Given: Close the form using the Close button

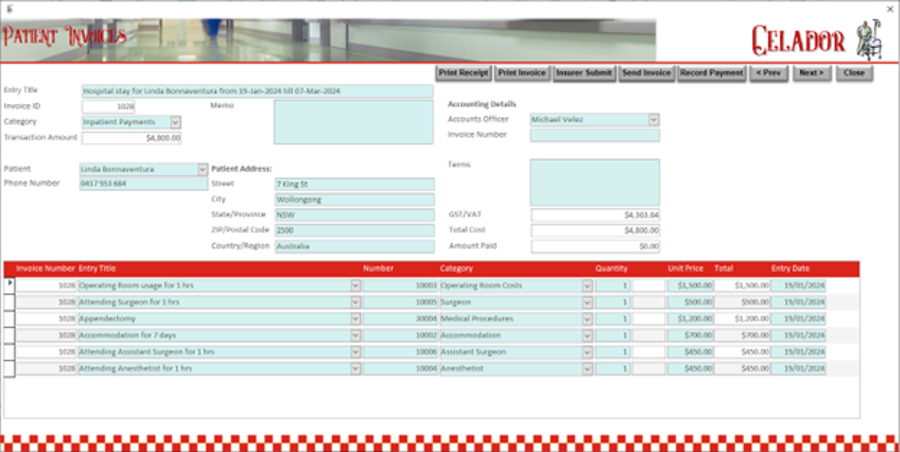Looking at the screenshot, I should [854, 73].
